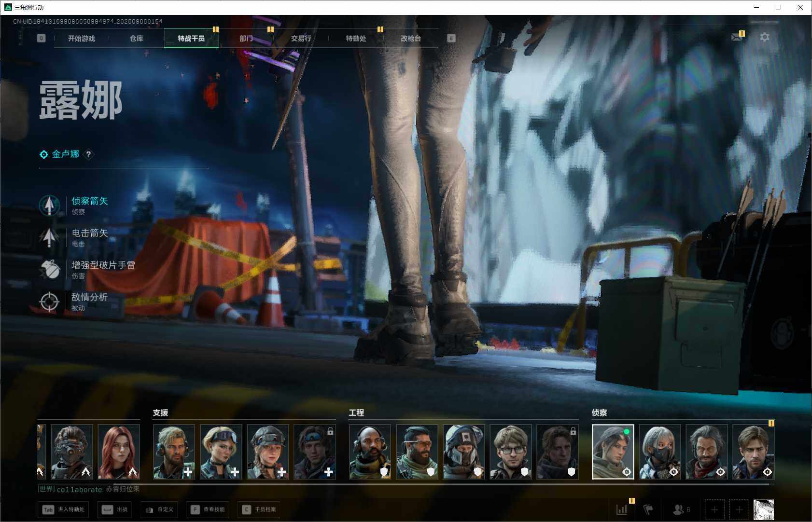This screenshot has height=522, width=812.
Task: Pick the helmeted masked engineer operator
Action: pyautogui.click(x=463, y=452)
